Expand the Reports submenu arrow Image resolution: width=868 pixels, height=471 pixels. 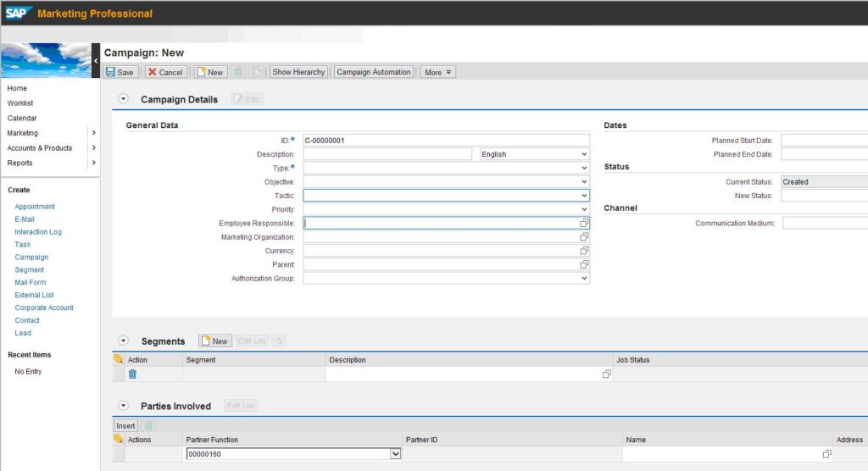tap(93, 163)
